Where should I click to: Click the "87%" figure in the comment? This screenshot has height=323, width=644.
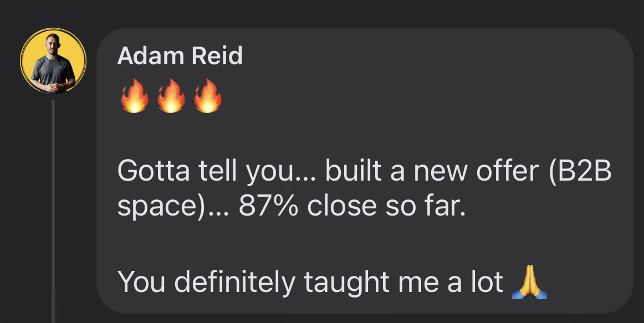[x=269, y=207]
